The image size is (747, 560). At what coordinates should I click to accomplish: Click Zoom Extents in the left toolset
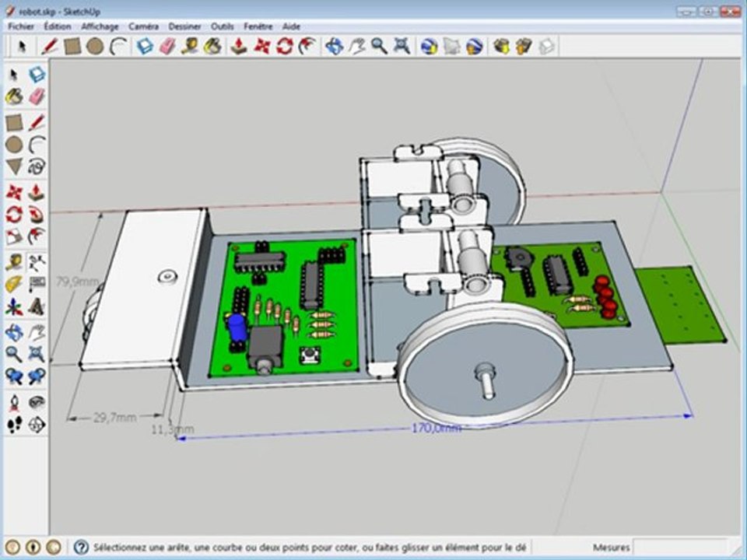pyautogui.click(x=37, y=355)
